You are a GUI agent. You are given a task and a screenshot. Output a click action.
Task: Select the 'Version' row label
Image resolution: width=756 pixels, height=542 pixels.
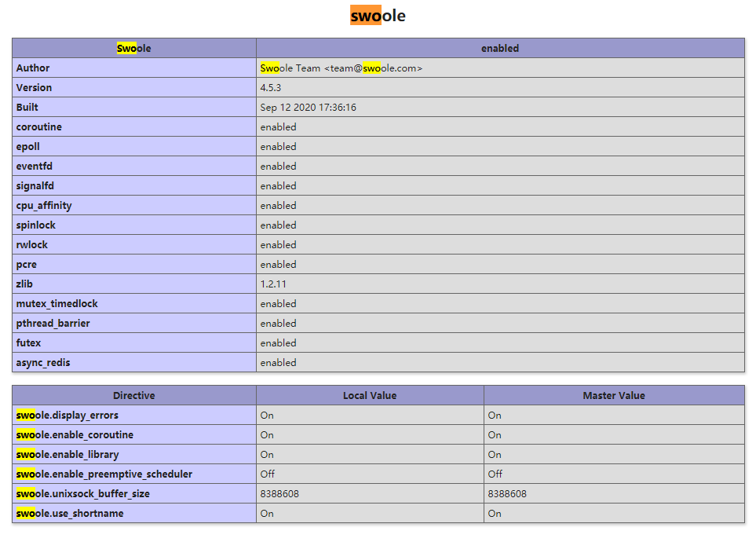point(34,88)
